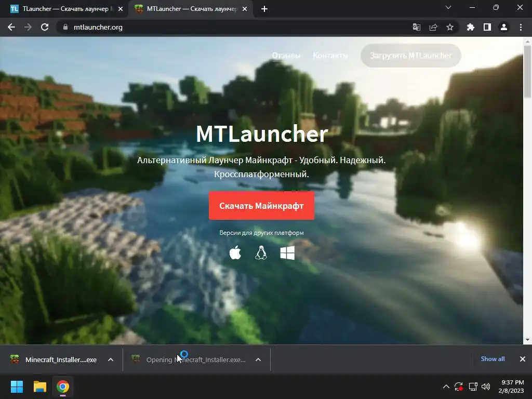This screenshot has height=399, width=532.
Task: Expand options for first Minecraft_Installer download
Action: (x=110, y=360)
